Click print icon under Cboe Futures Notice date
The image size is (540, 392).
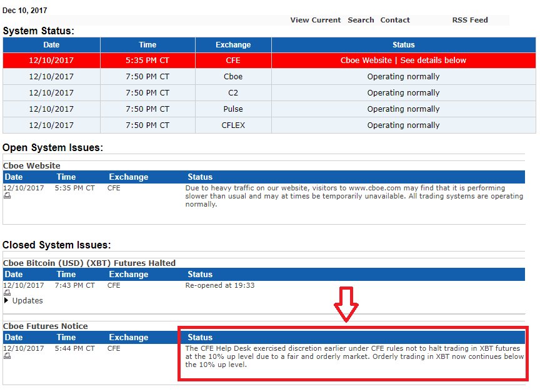(x=7, y=356)
